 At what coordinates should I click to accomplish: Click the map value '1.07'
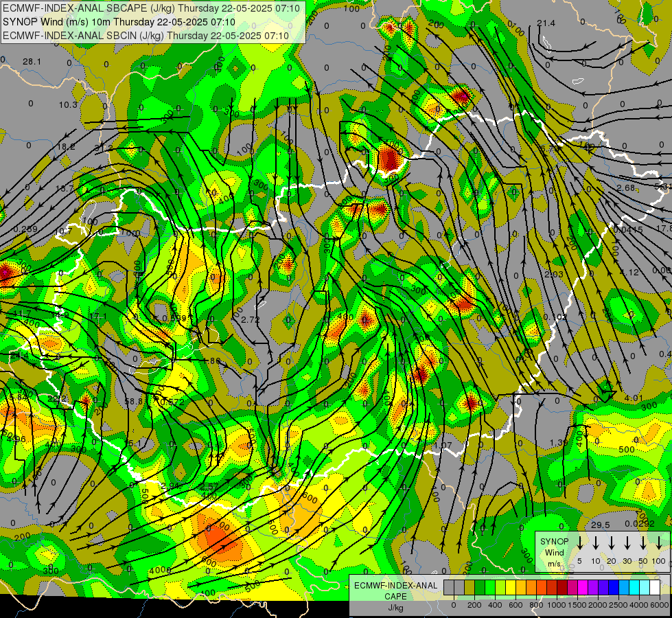click(x=443, y=445)
